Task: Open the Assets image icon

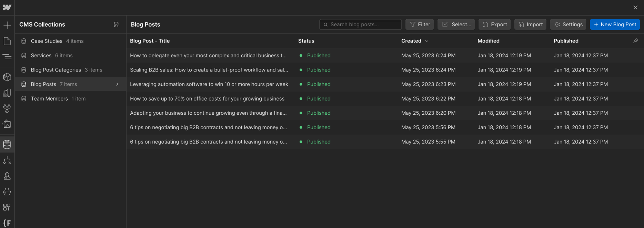Action: 7,124
